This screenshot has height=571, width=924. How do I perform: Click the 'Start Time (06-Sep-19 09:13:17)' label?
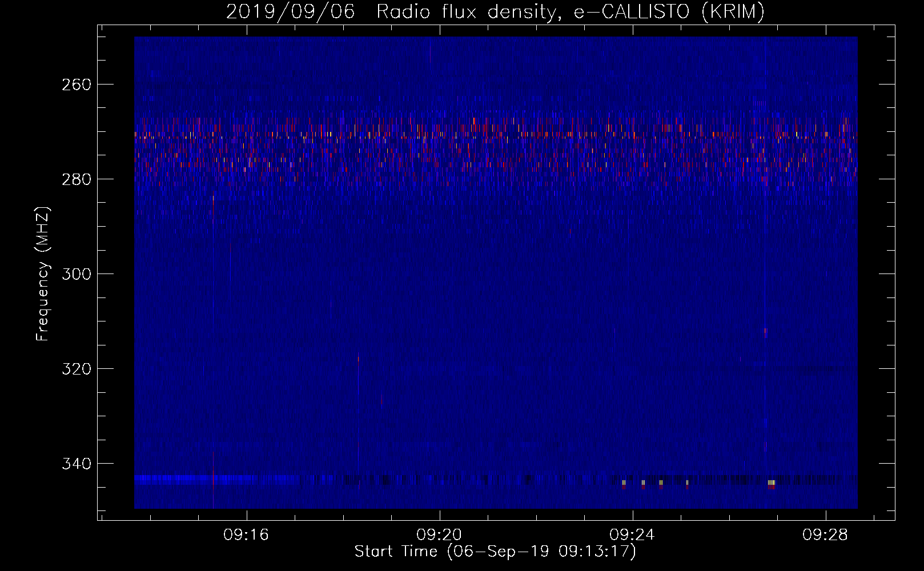point(495,552)
